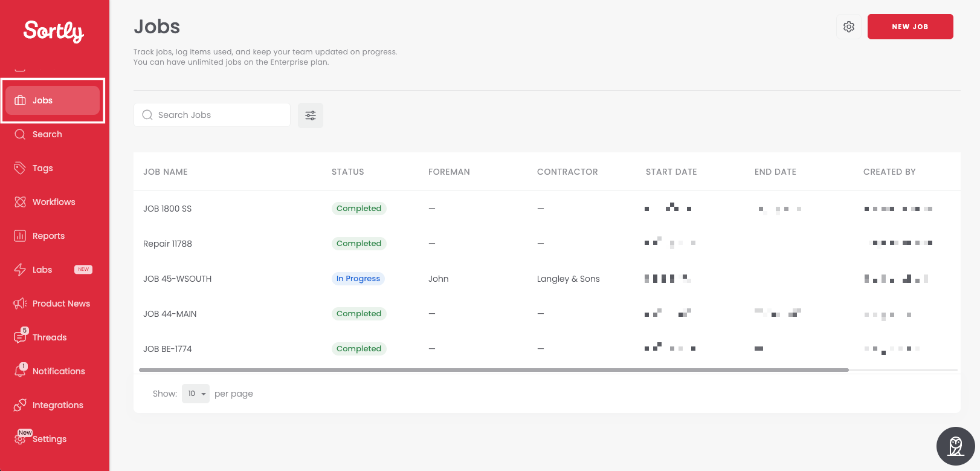Open the job filters sliders icon
The height and width of the screenshot is (471, 980).
tap(311, 115)
